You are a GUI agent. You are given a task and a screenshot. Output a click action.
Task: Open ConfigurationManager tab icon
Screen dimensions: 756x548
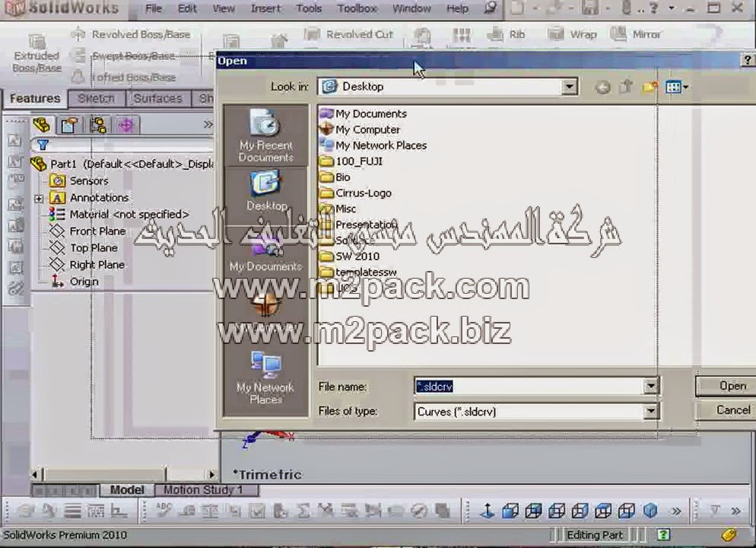98,126
